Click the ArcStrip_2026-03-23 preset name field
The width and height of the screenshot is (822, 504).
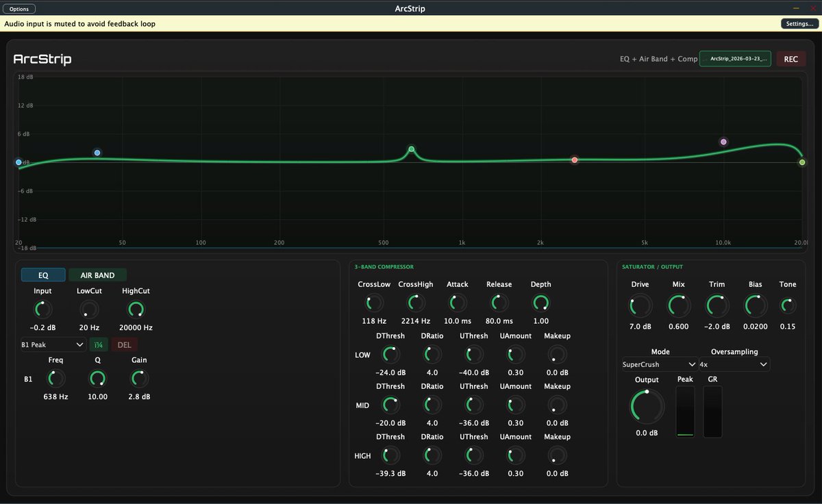[x=735, y=59]
